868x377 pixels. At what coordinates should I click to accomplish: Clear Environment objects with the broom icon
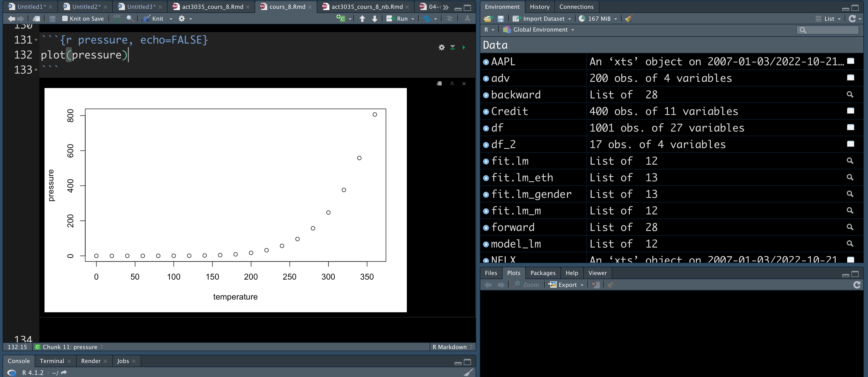(629, 19)
